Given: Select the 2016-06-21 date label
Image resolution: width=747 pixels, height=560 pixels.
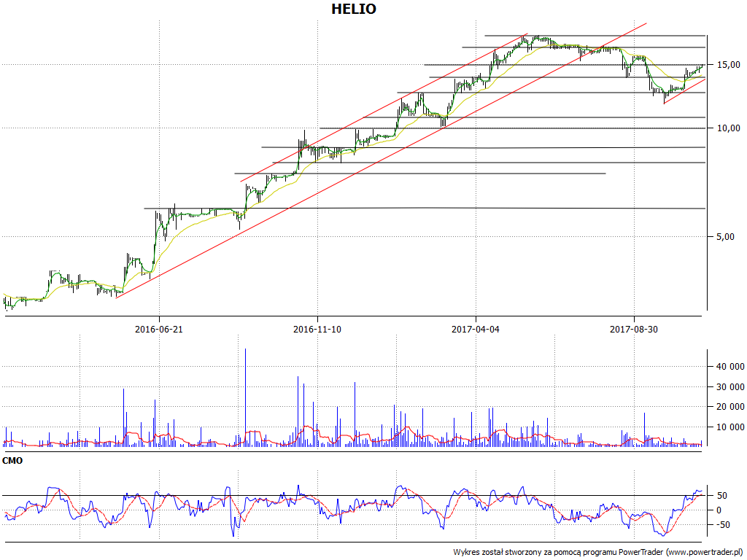Looking at the screenshot, I should 158,329.
